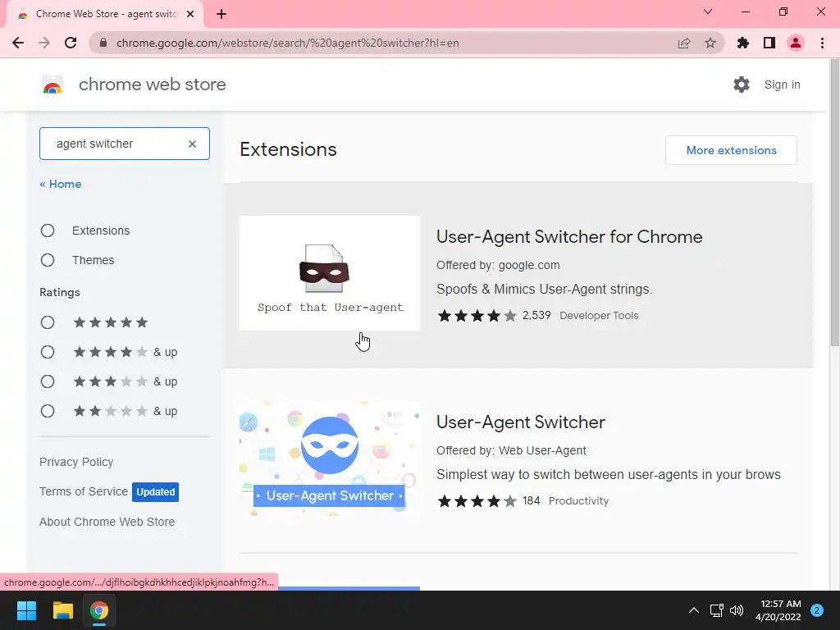The image size is (840, 630).
Task: Click the Chrome Web Store rainbow logo
Action: pyautogui.click(x=52, y=84)
